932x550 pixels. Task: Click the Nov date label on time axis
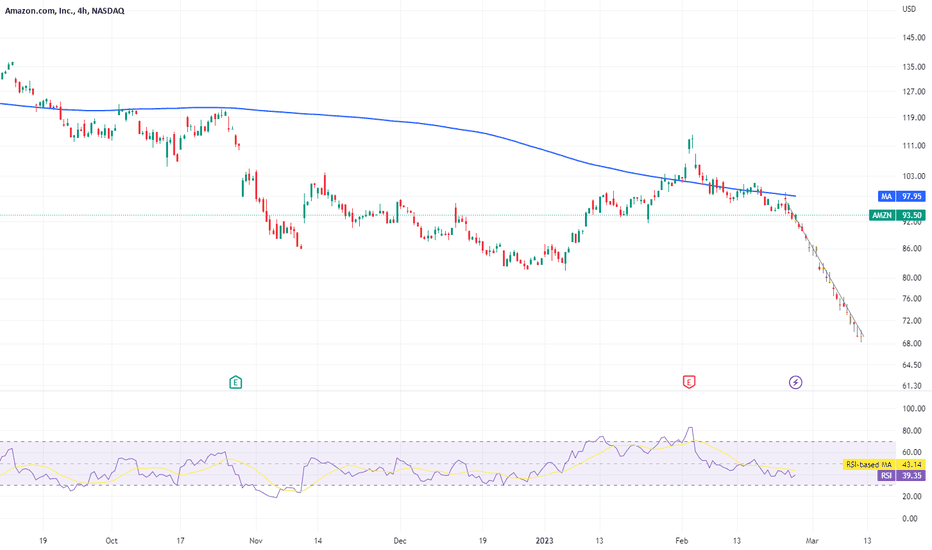click(x=256, y=540)
